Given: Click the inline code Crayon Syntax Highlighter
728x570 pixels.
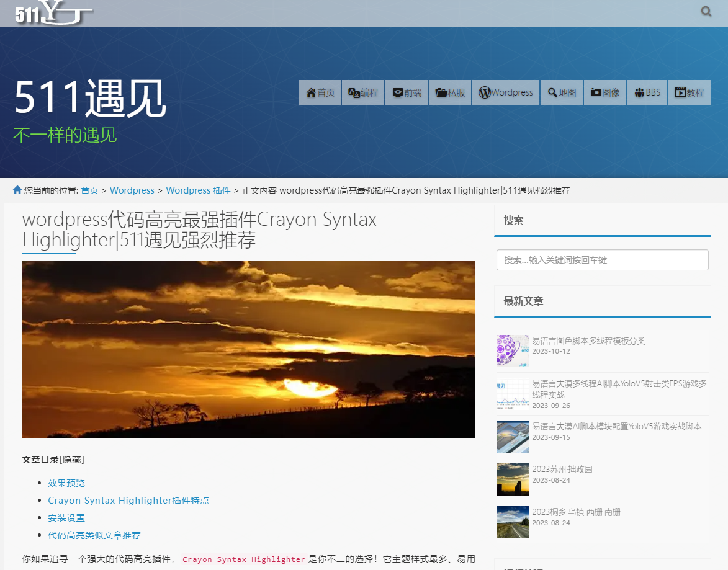Looking at the screenshot, I should pos(244,559).
